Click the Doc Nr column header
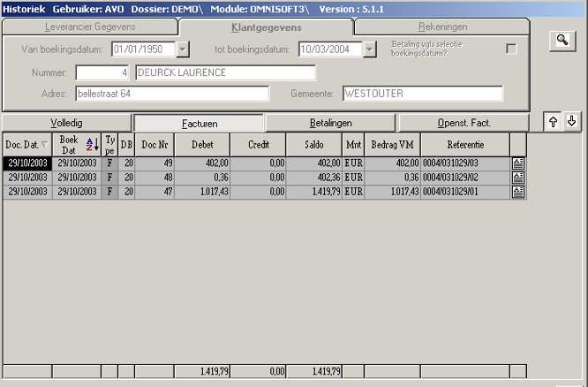This screenshot has height=387, width=588. pyautogui.click(x=155, y=145)
